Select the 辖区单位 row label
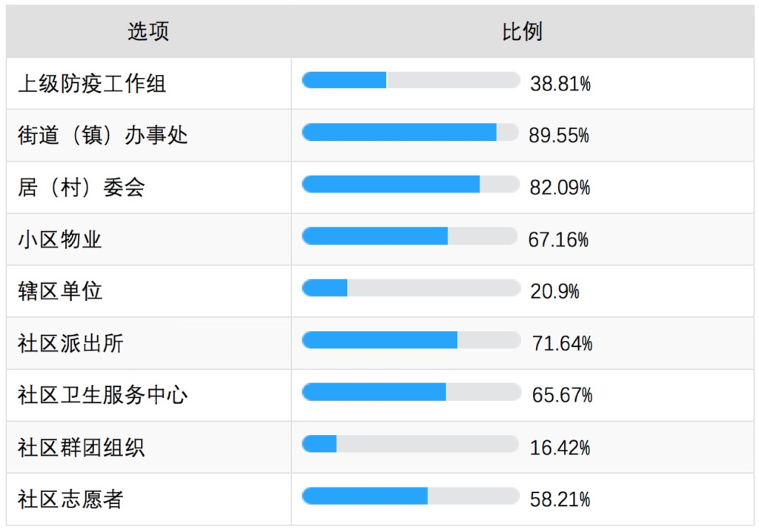This screenshot has width=759, height=532. pos(60,291)
